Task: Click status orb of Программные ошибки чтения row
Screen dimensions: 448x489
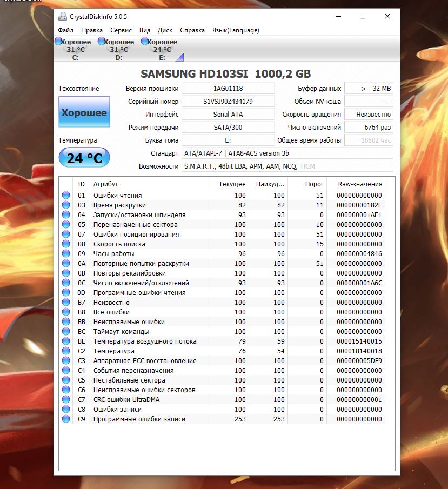Action: pos(66,292)
